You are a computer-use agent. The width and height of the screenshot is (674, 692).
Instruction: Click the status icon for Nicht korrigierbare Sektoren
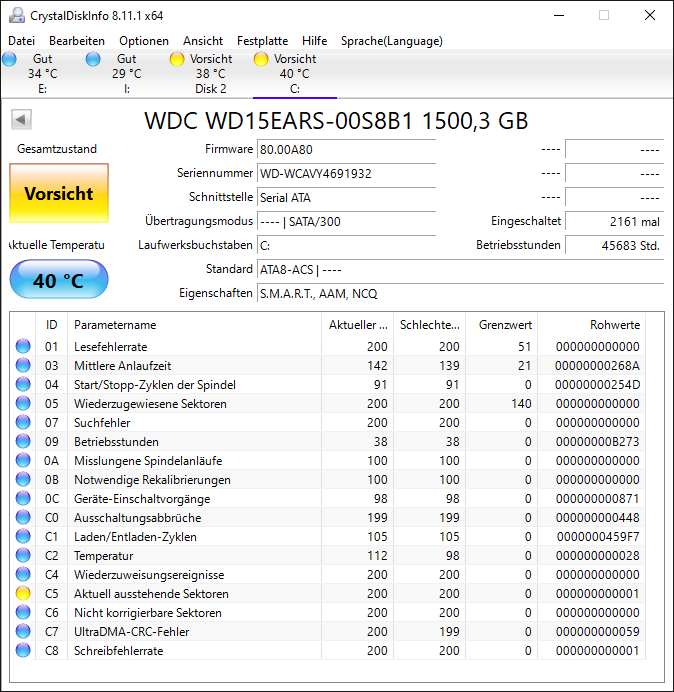coord(23,612)
